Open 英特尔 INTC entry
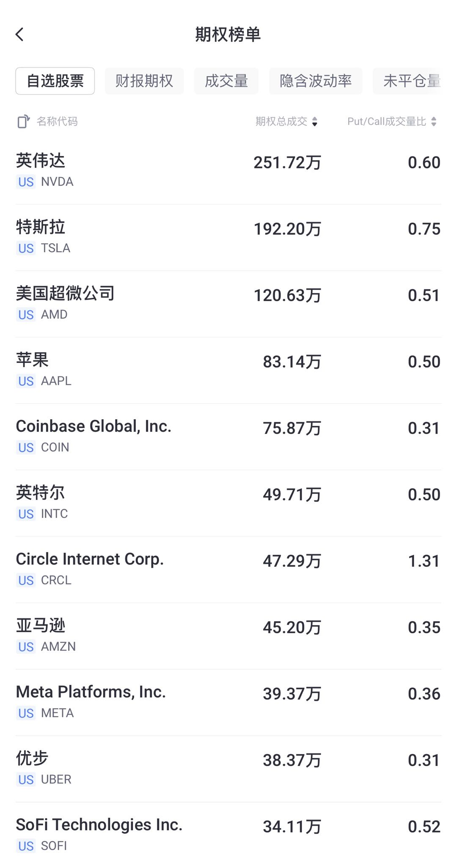457x868 pixels. (228, 503)
